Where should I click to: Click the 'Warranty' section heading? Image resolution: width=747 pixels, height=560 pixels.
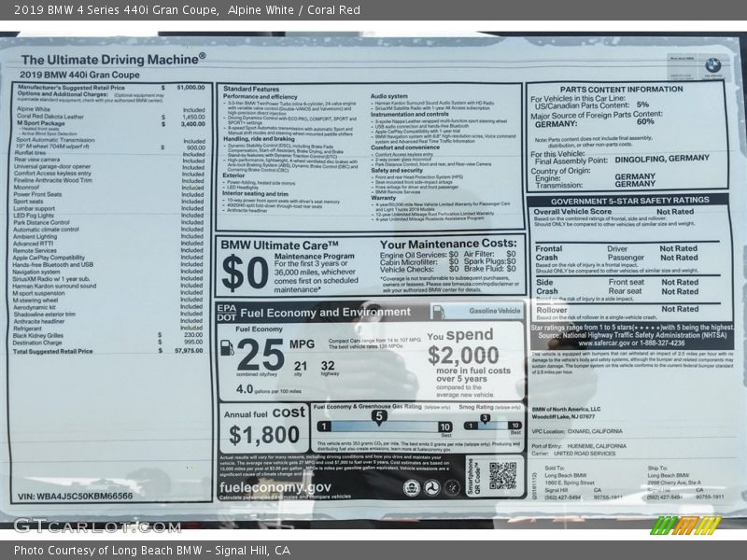pyautogui.click(x=384, y=198)
